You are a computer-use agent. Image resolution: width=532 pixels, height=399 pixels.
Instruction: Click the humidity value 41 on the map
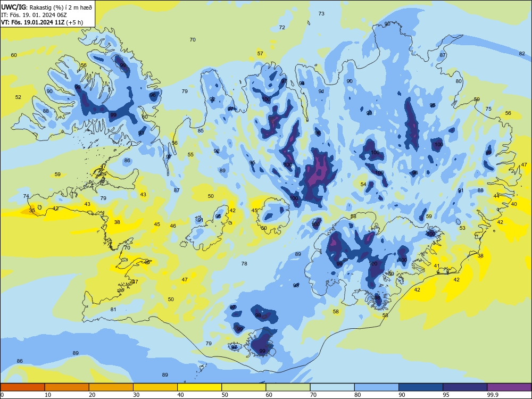click(x=437, y=266)
